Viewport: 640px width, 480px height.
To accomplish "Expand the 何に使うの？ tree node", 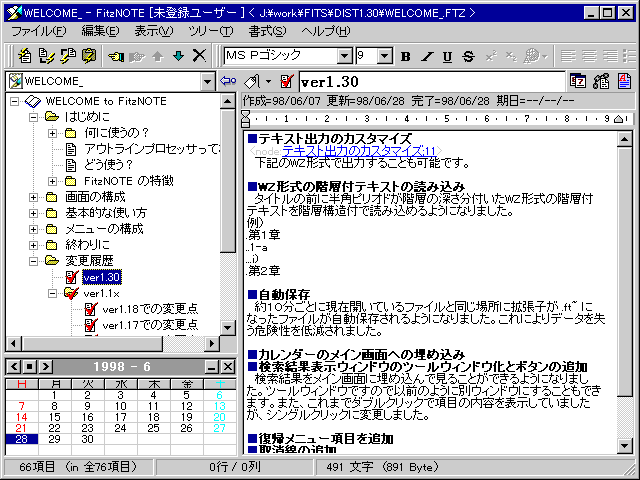I will click(x=52, y=133).
